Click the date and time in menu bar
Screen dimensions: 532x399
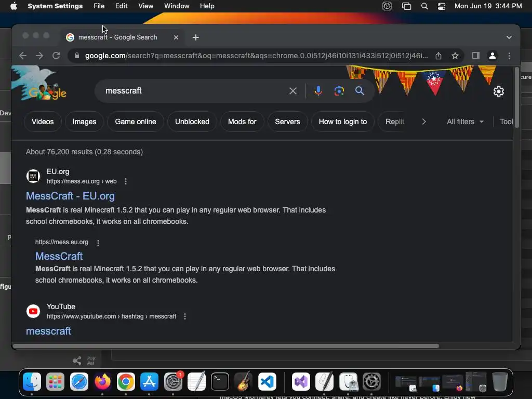coord(488,6)
